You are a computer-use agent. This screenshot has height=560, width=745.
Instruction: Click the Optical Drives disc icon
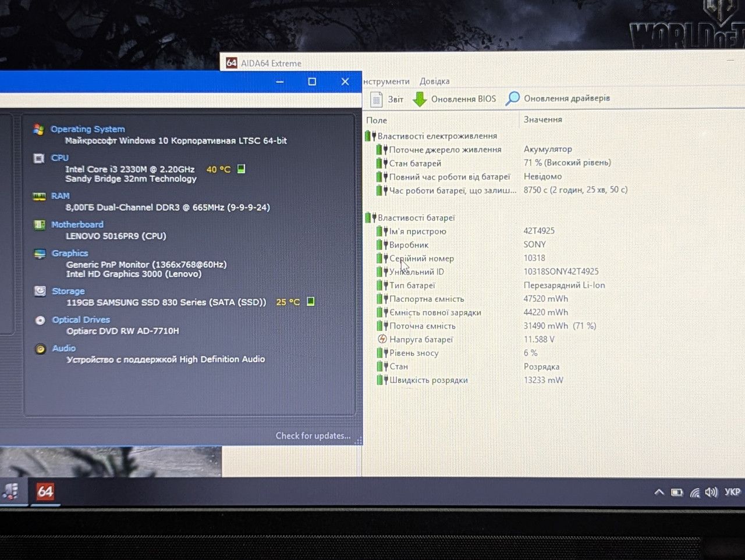[x=40, y=320]
